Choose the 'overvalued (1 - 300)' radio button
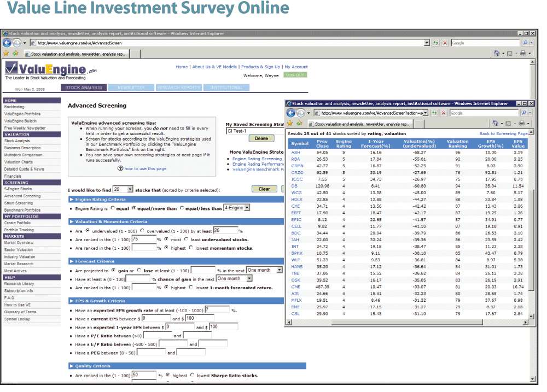The width and height of the screenshot is (547, 392). tap(142, 231)
